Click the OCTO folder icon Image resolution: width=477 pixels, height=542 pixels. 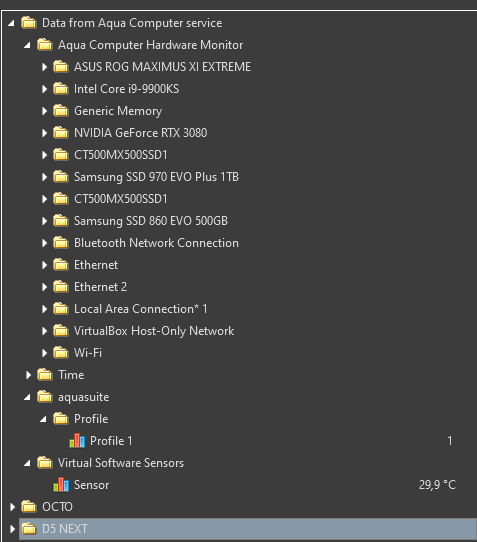click(29, 507)
